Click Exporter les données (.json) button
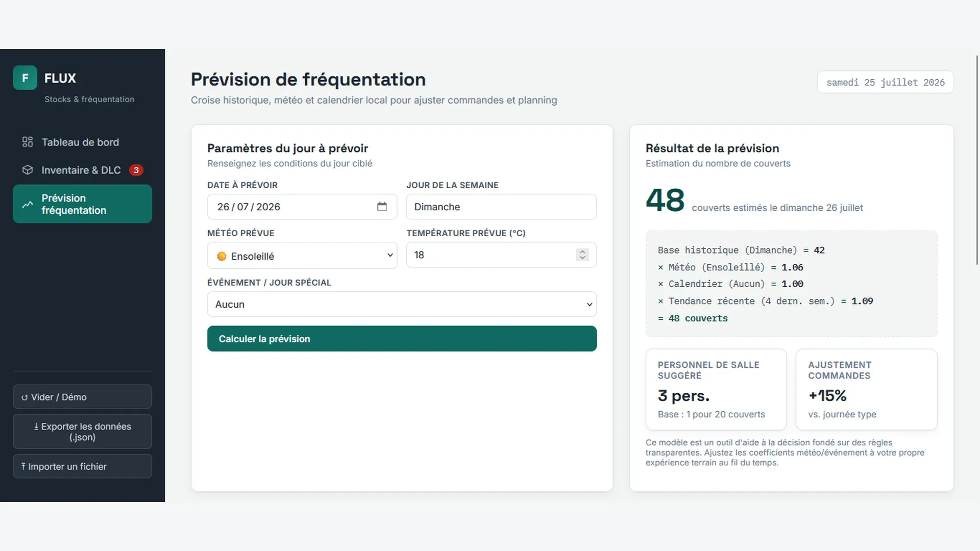The height and width of the screenshot is (551, 980). click(x=82, y=432)
